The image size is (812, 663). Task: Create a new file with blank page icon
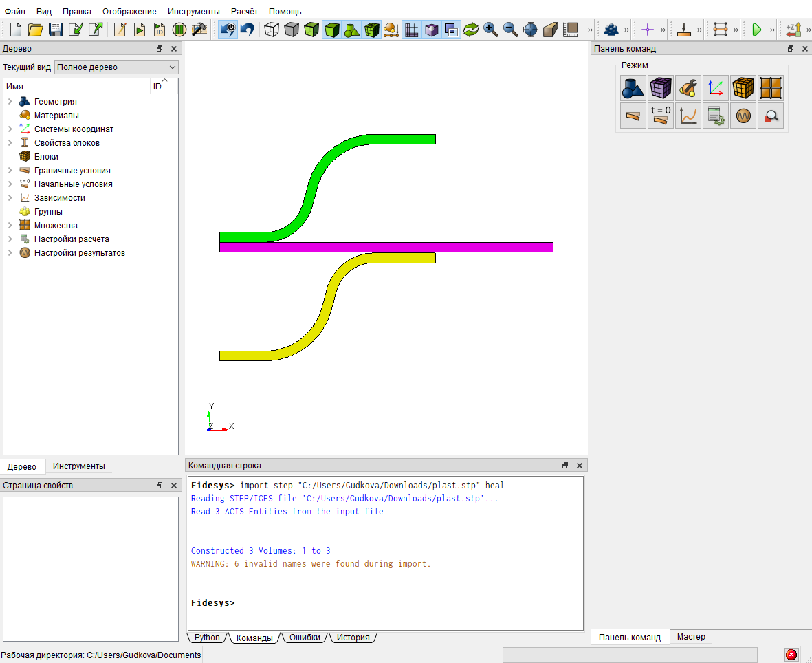click(x=16, y=30)
